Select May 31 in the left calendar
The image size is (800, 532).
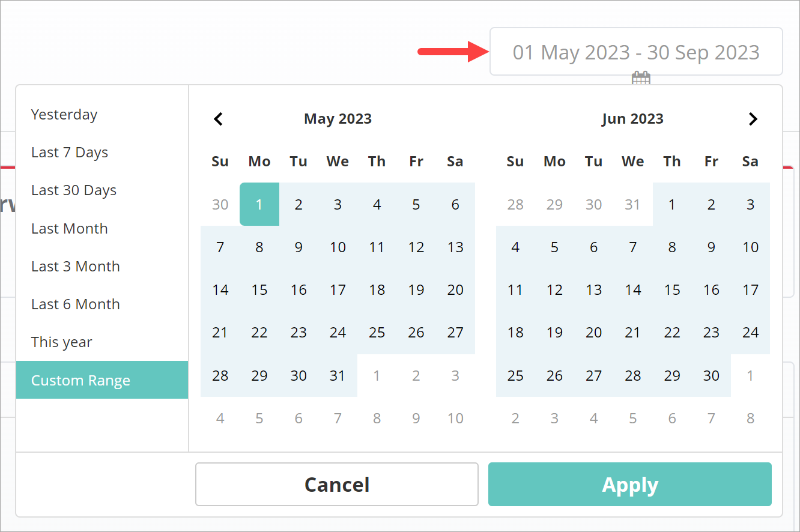[x=338, y=376]
